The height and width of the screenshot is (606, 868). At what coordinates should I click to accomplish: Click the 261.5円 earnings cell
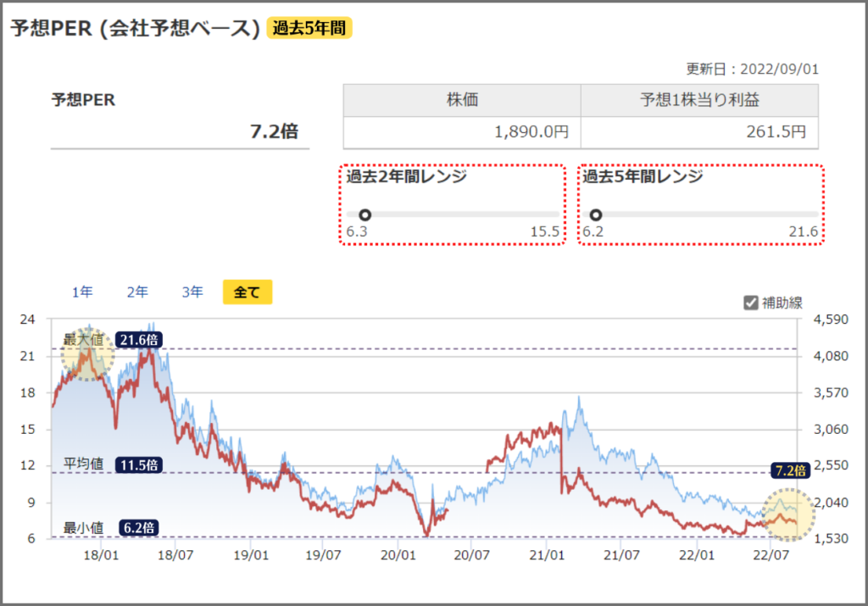(699, 132)
